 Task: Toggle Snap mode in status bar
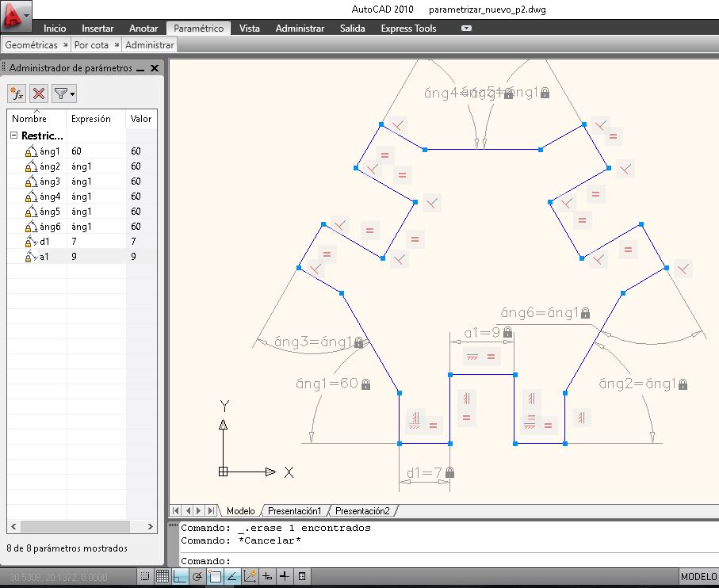coord(145,576)
